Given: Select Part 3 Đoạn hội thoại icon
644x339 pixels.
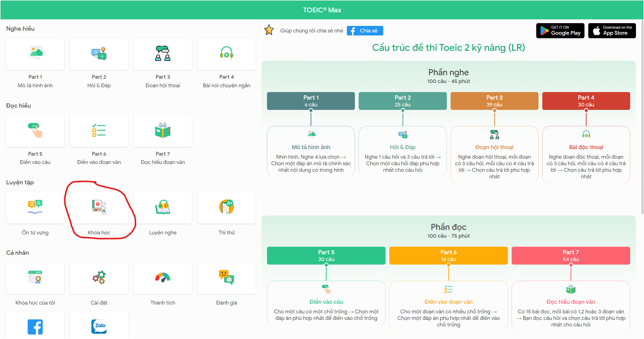Looking at the screenshot, I should click(163, 54).
